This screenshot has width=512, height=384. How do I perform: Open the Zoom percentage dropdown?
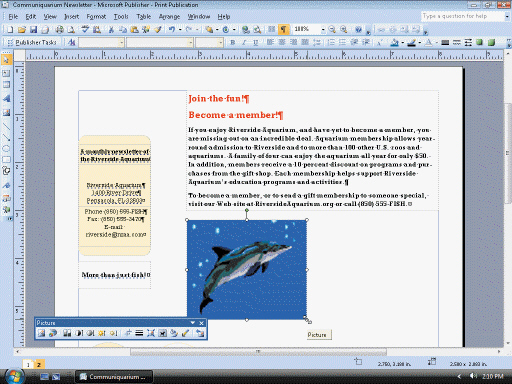tap(323, 30)
